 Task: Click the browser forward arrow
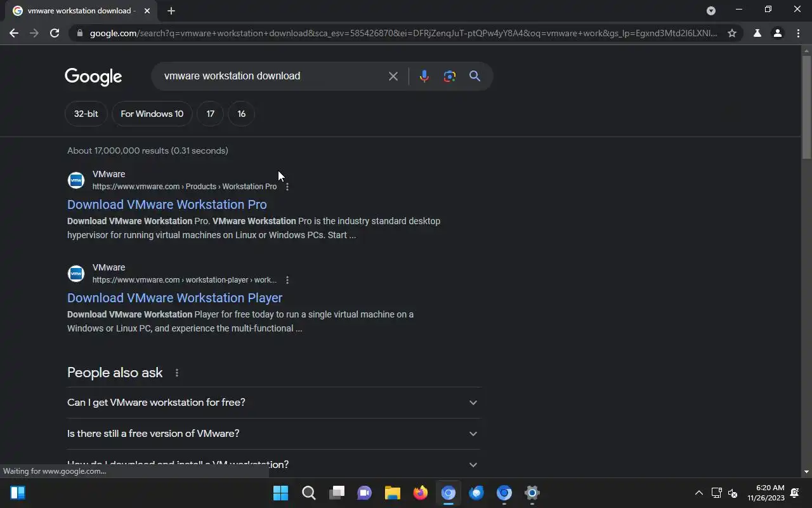[34, 33]
